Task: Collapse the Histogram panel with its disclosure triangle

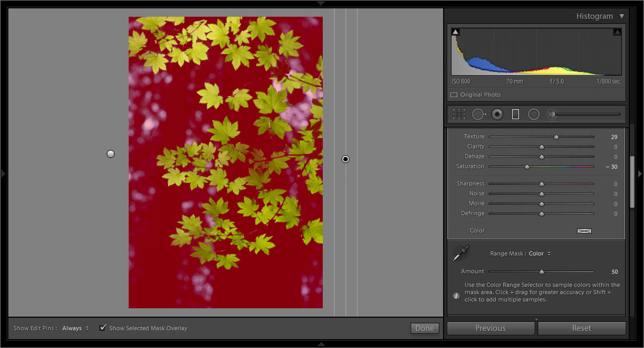Action: point(622,16)
